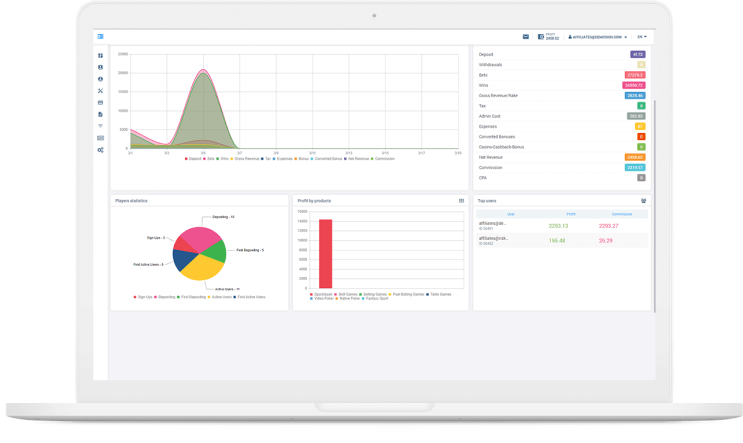
Task: Open the EN language dropdown
Action: [x=641, y=37]
